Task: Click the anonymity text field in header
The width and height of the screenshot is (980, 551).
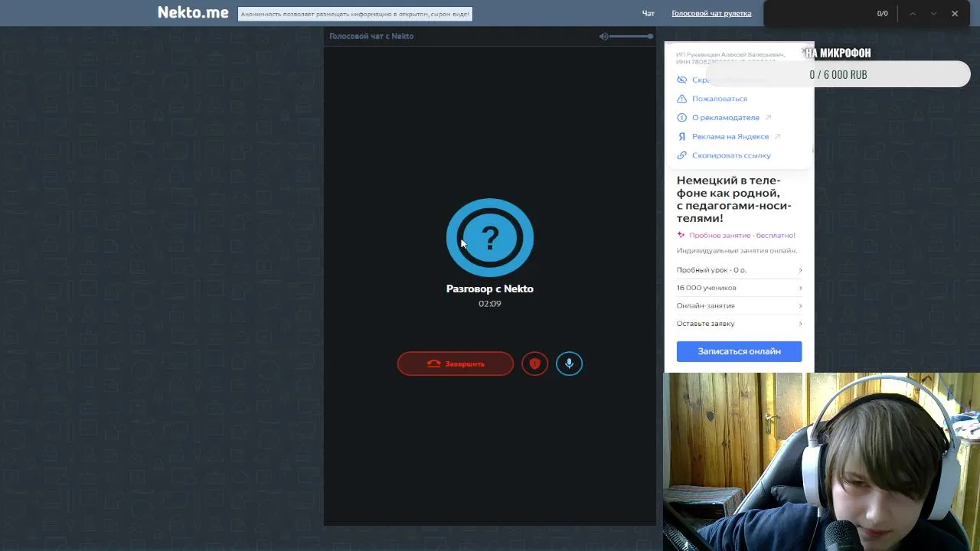Action: click(x=355, y=14)
